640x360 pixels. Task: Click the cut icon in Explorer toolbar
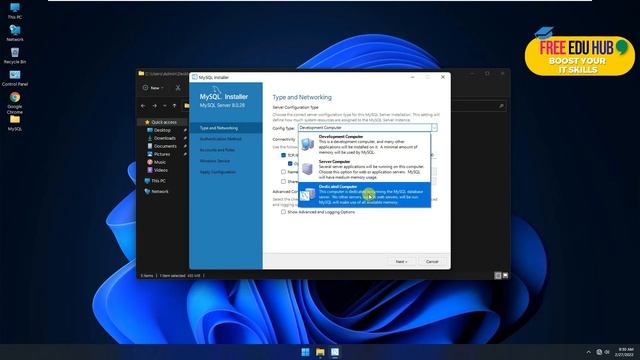[x=178, y=88]
